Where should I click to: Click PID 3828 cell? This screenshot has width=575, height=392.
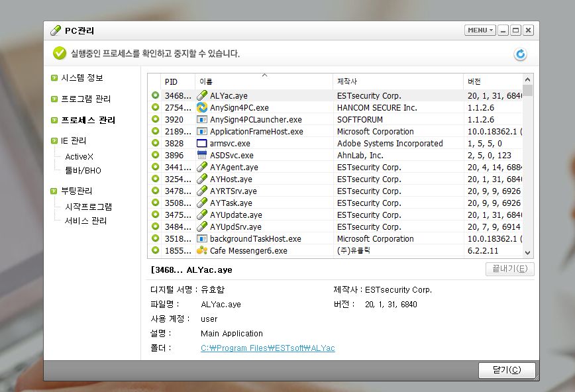(x=174, y=144)
